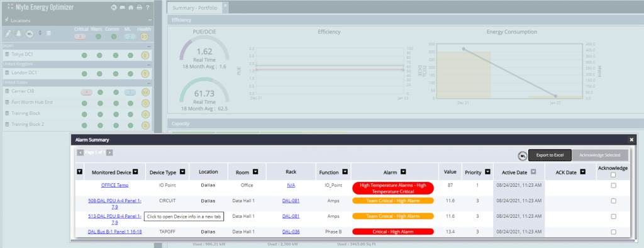This screenshot has height=248, width=644.
Task: Click the bell alarm icon under Locations
Action: pyautogui.click(x=19, y=34)
